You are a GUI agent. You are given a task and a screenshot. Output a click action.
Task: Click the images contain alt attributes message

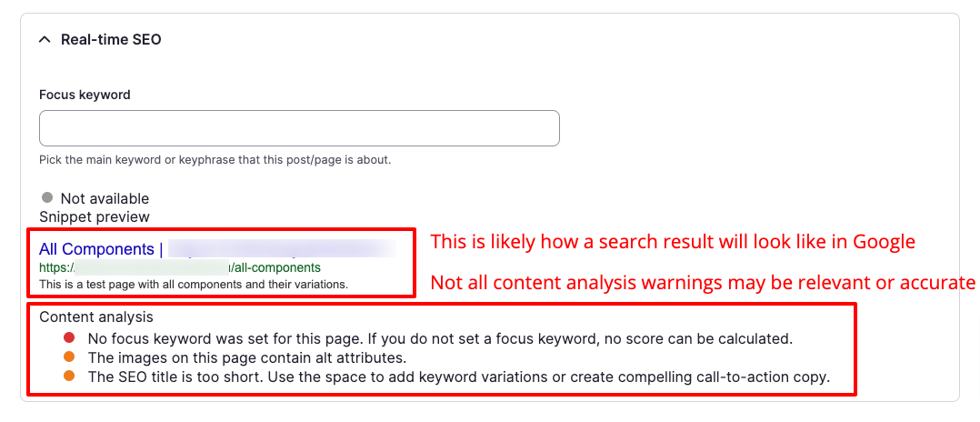tap(246, 357)
